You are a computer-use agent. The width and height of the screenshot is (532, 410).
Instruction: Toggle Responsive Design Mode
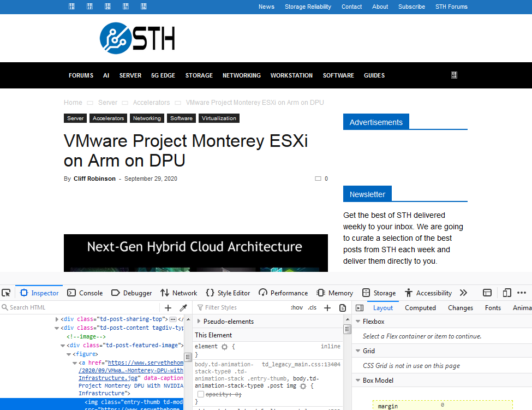click(x=507, y=293)
